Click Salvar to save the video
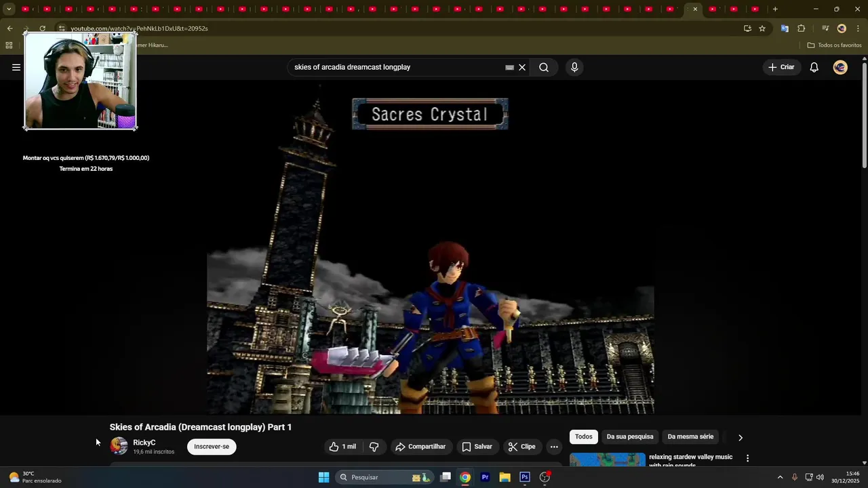The image size is (868, 488). pos(477,447)
